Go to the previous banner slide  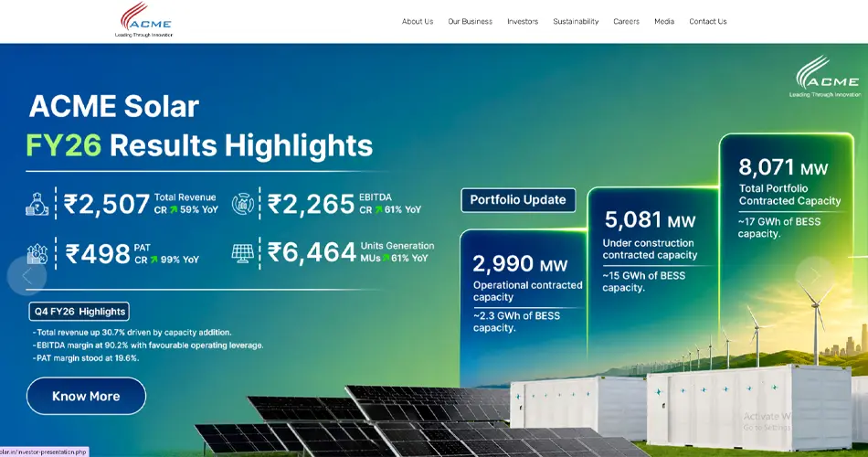pos(26,275)
